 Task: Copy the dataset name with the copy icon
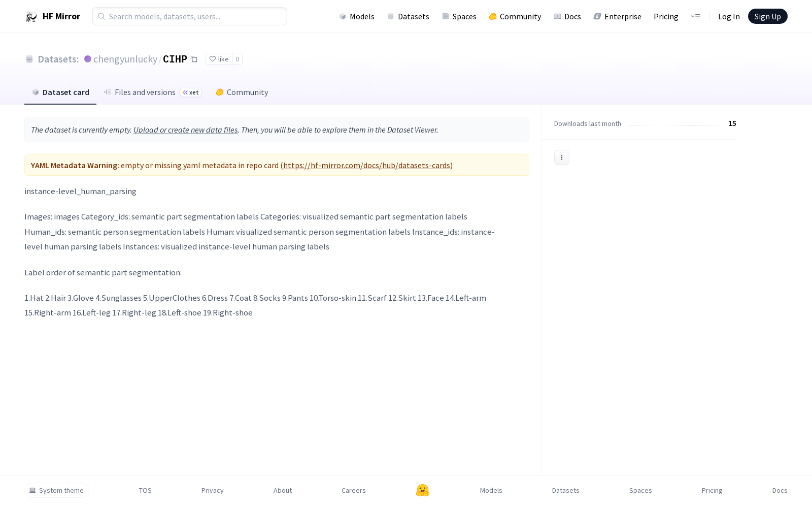[x=194, y=59]
